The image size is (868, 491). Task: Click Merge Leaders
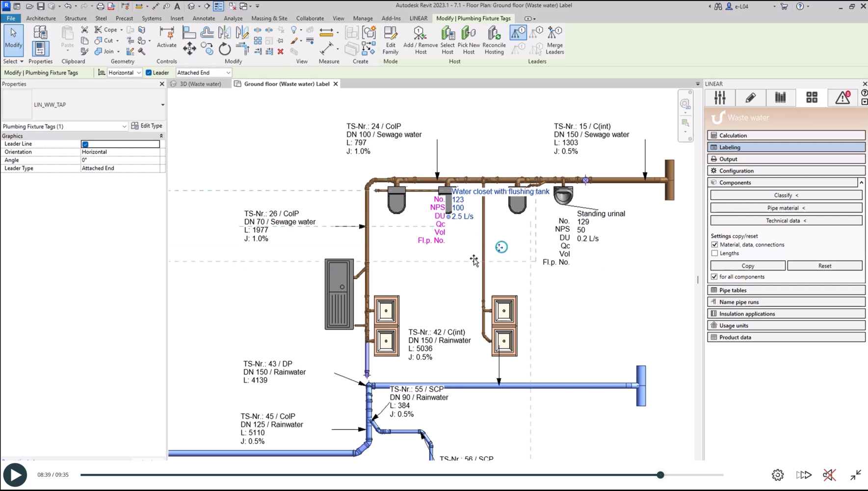[555, 40]
